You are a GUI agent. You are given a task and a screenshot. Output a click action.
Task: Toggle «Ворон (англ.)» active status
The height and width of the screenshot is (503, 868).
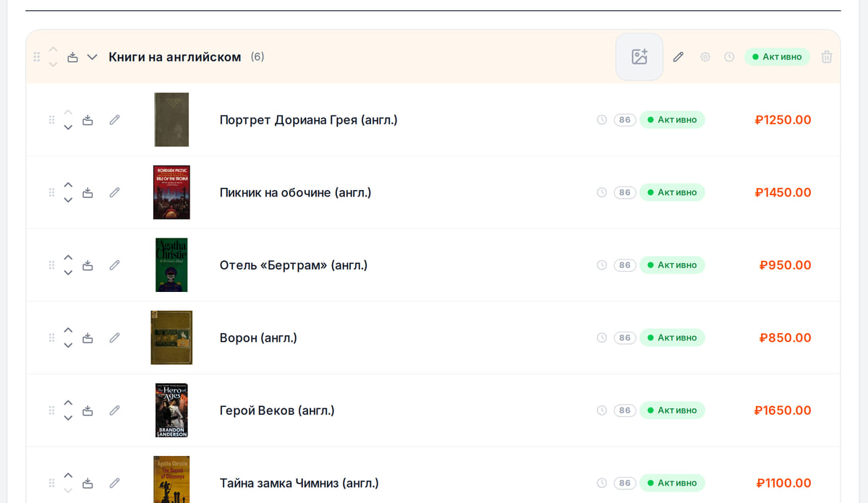point(672,338)
